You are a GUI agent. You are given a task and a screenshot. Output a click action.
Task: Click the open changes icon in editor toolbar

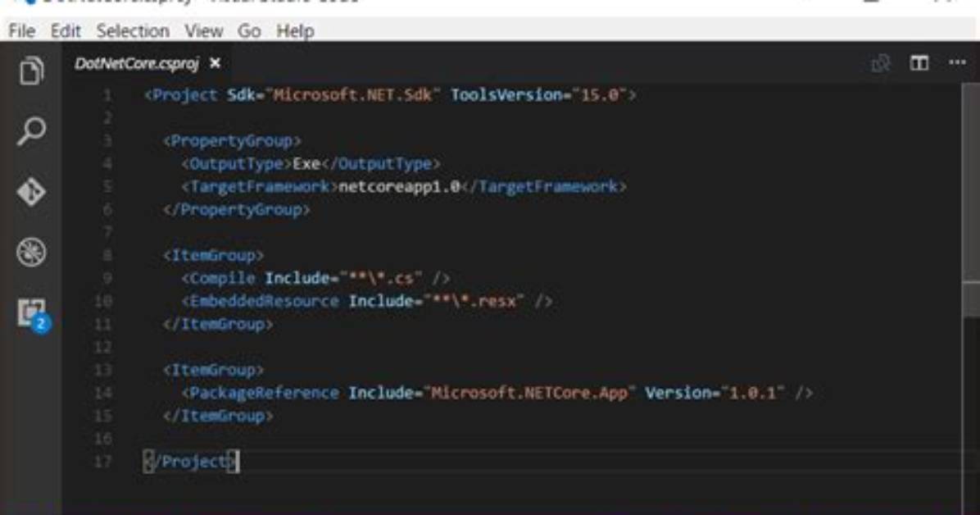[x=881, y=63]
